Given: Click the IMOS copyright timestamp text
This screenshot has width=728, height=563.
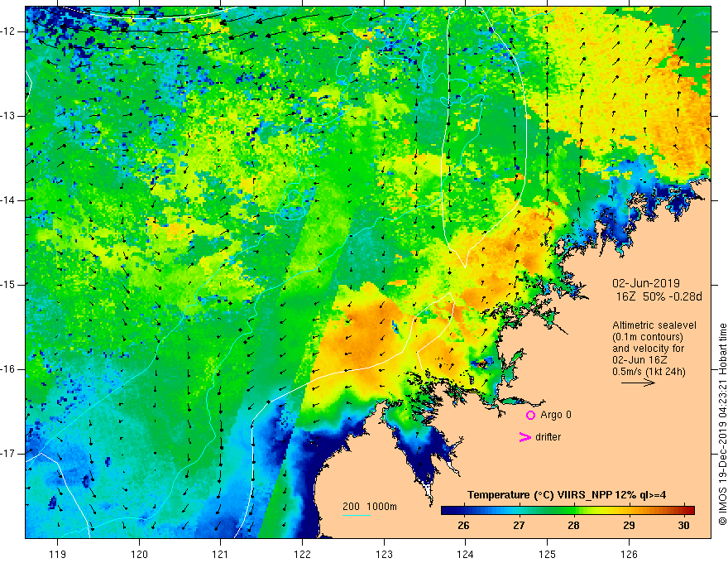Looking at the screenshot, I should pos(722,424).
